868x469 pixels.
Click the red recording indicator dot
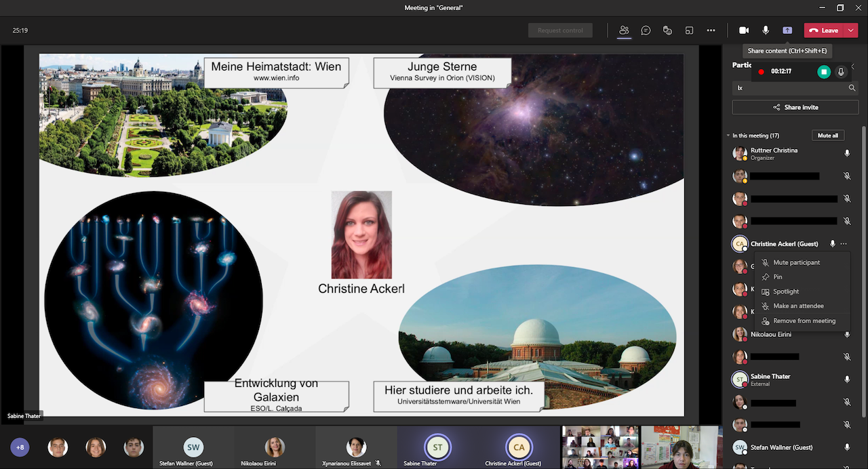pos(761,71)
